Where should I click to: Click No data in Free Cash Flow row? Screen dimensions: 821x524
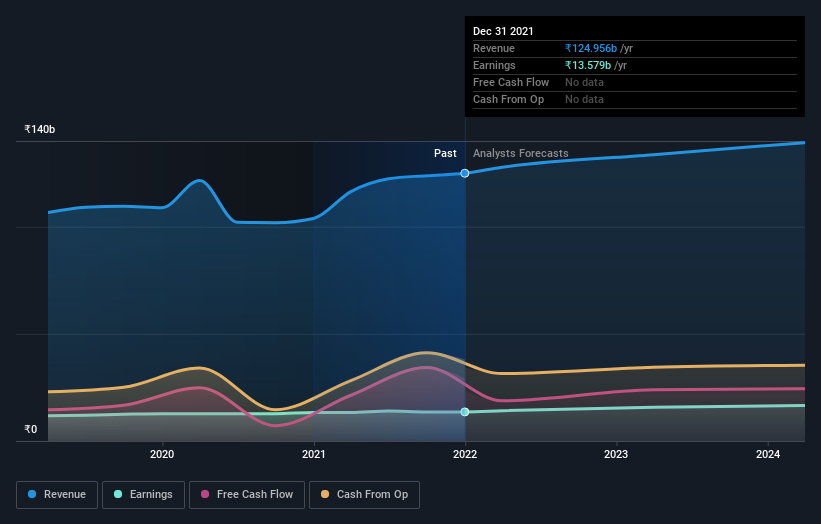point(584,82)
